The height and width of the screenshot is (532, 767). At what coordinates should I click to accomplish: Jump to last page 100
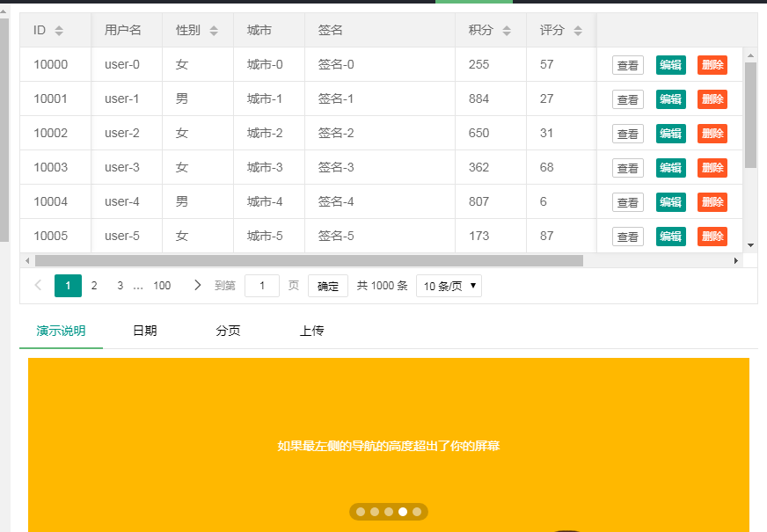click(x=162, y=286)
